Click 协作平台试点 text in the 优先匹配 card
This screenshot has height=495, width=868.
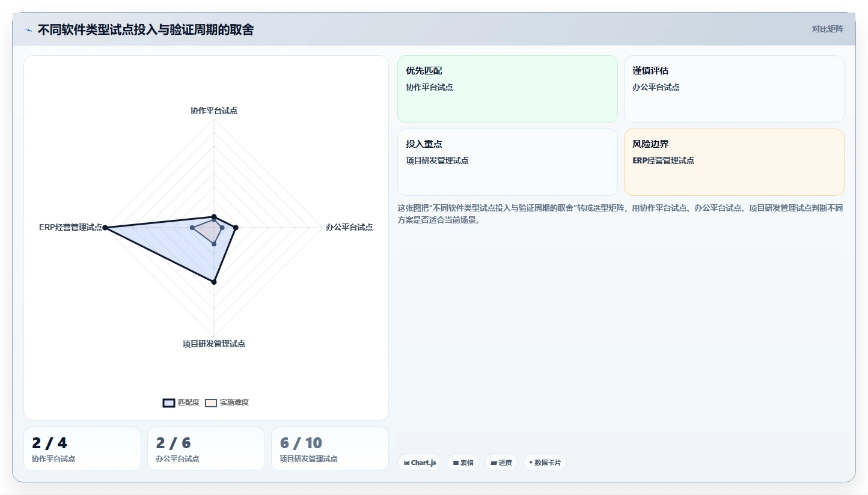click(x=429, y=87)
